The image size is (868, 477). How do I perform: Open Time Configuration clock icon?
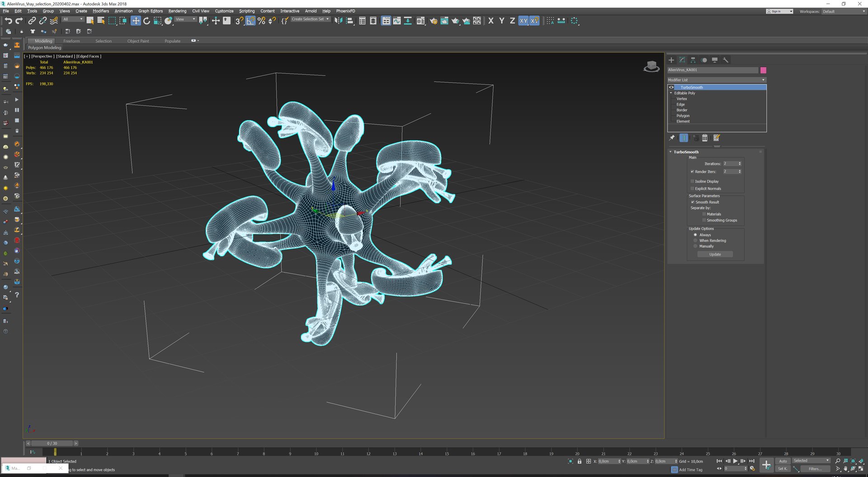753,469
